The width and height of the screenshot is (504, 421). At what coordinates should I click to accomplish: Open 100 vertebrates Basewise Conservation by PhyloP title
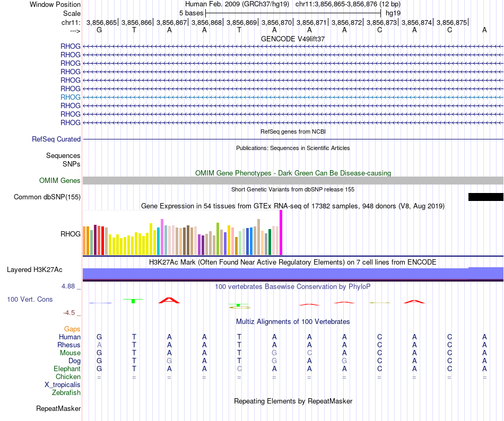293,286
